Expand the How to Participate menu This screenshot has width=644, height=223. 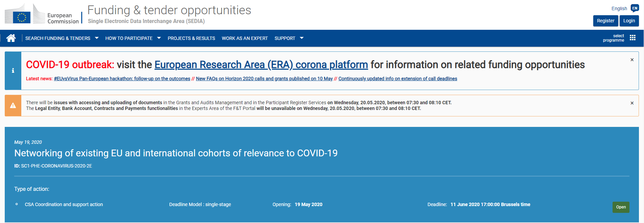[133, 38]
